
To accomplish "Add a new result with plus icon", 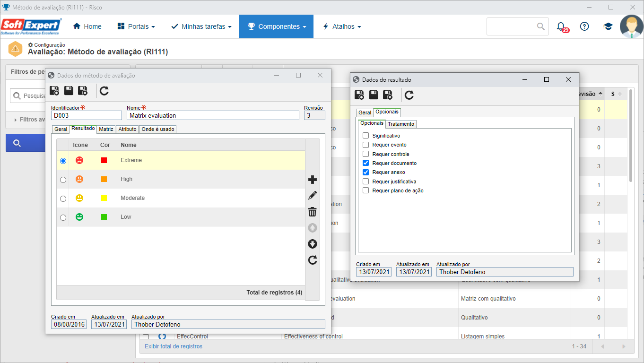I will tap(313, 180).
